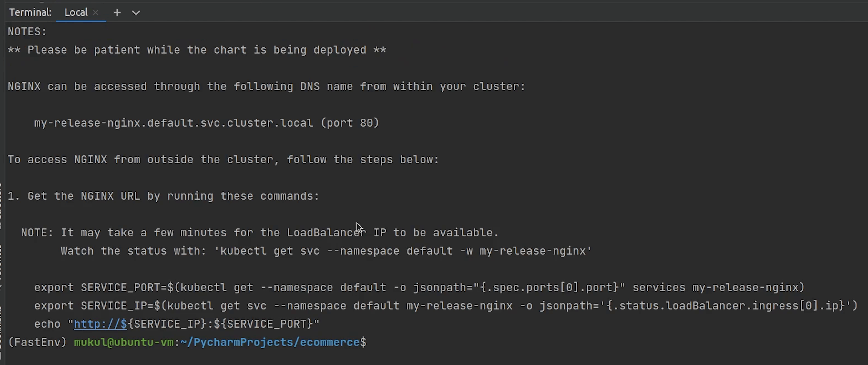Screen dimensions: 868x365
Task: Click the NOTES: heading line
Action: pyautogui.click(x=27, y=32)
